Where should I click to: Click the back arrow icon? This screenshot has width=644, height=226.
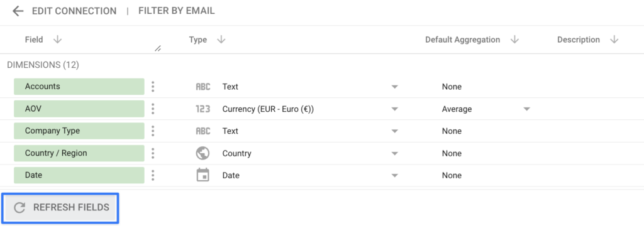pyautogui.click(x=18, y=11)
